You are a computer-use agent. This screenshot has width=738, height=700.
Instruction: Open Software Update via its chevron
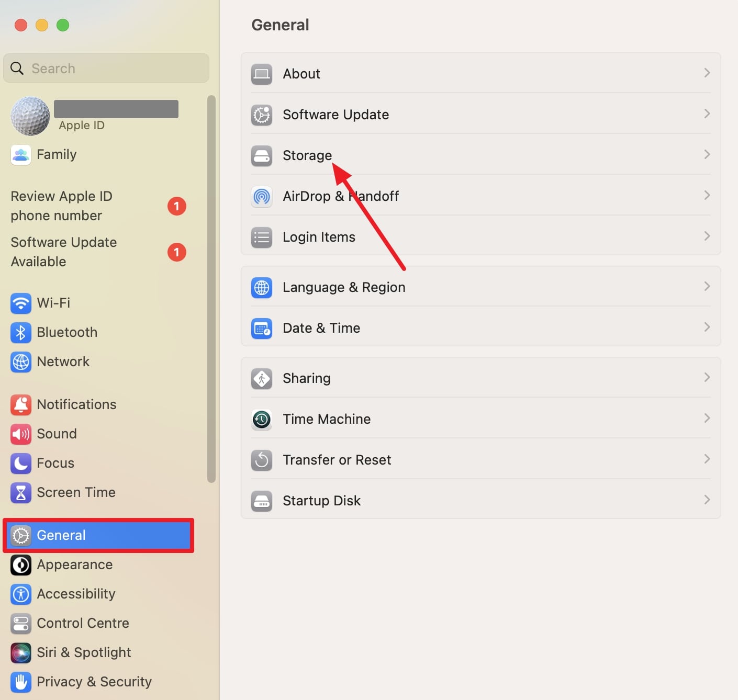[707, 114]
